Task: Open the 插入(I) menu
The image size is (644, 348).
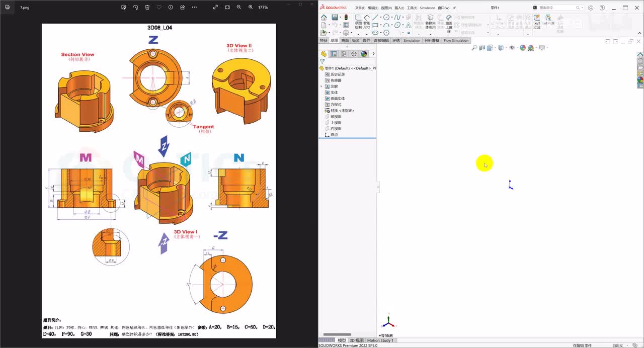Action: pyautogui.click(x=399, y=8)
